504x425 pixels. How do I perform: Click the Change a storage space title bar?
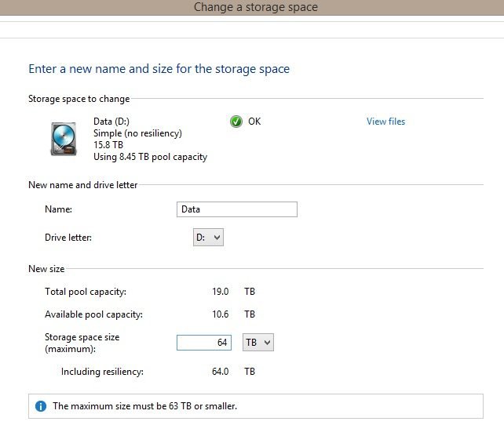click(252, 7)
